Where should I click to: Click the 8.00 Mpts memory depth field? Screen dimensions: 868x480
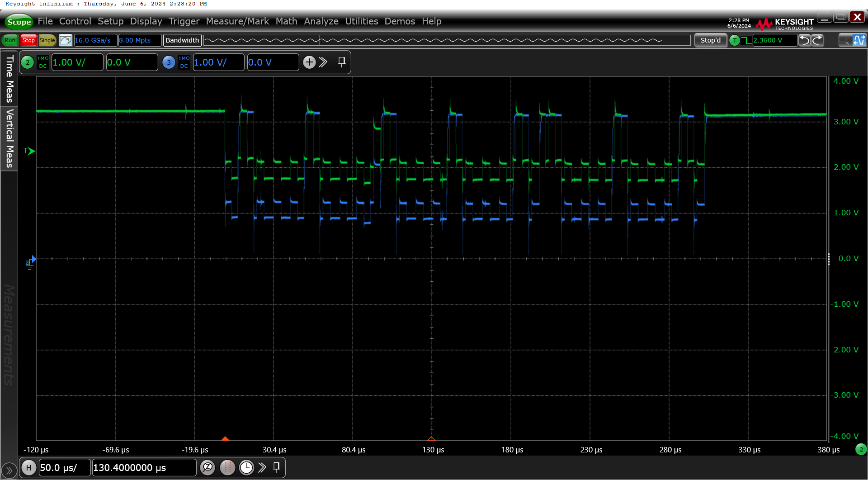point(140,40)
